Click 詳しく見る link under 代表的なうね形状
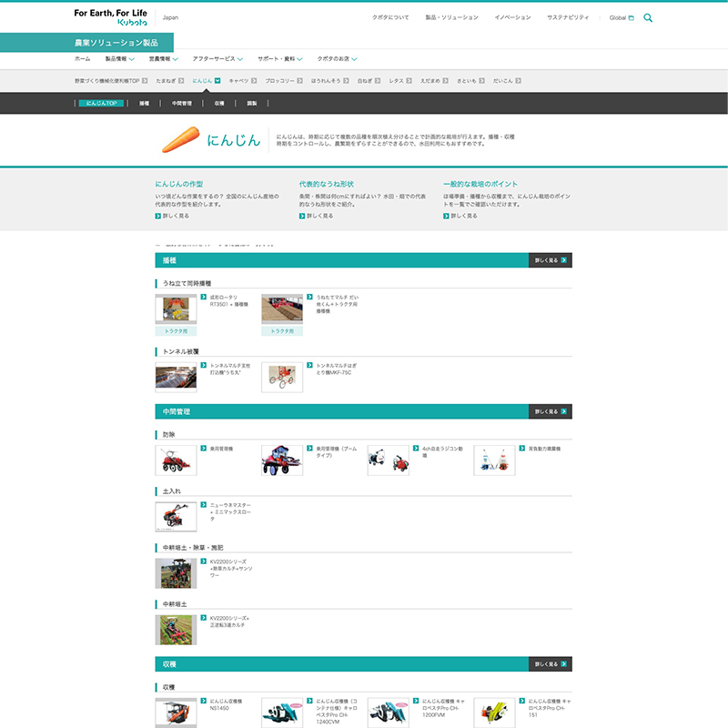This screenshot has height=728, width=728. [x=318, y=216]
